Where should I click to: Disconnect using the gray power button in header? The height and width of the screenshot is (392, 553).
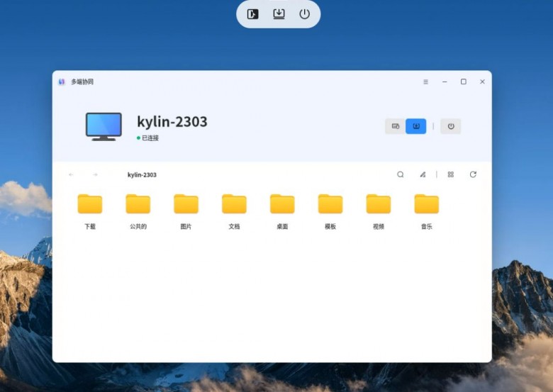451,126
